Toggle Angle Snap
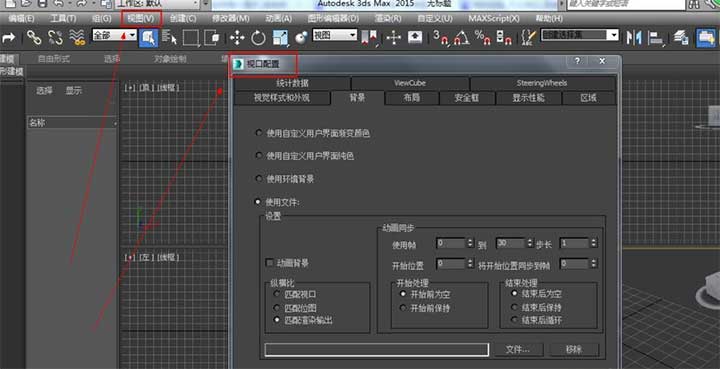This screenshot has height=369, width=720. pos(461,38)
